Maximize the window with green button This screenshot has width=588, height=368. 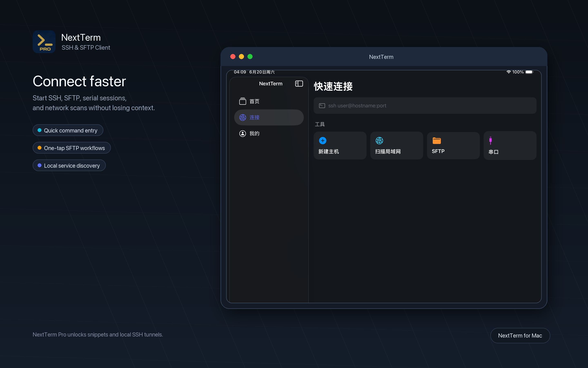click(x=250, y=57)
